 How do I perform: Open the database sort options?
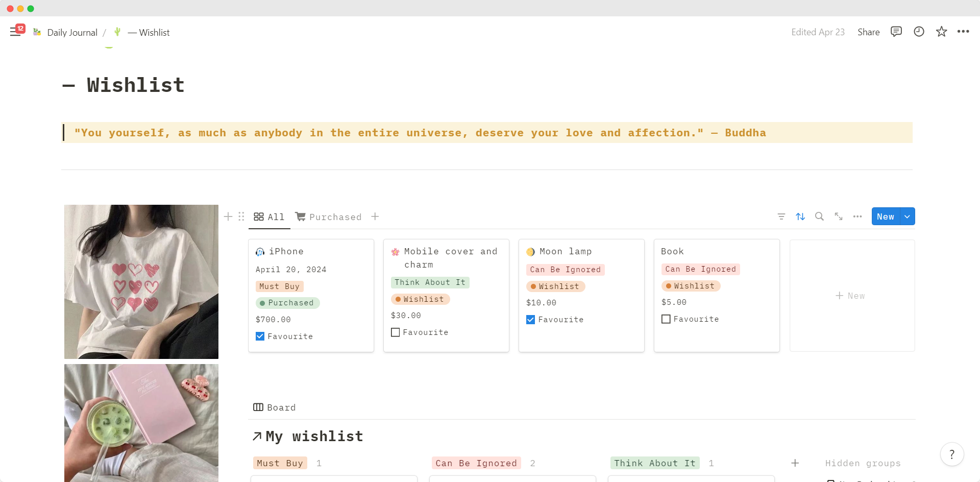tap(800, 216)
